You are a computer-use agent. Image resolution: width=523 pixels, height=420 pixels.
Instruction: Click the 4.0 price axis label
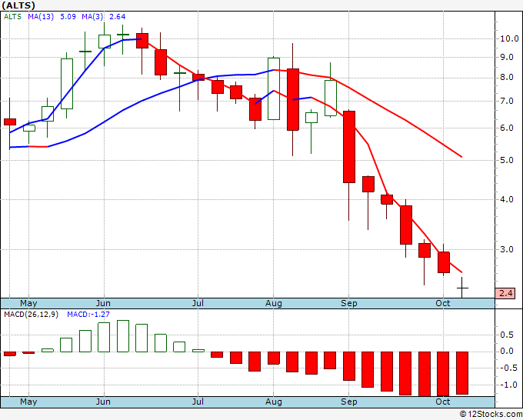click(507, 199)
